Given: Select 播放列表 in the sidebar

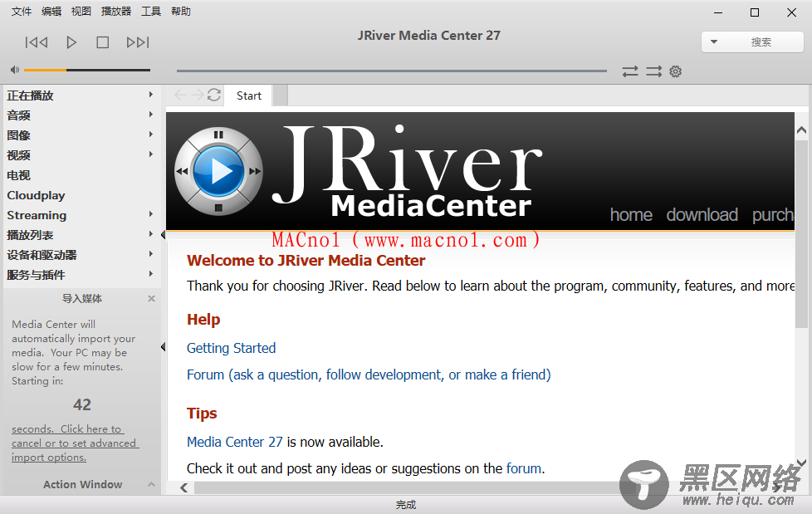Looking at the screenshot, I should coord(30,235).
